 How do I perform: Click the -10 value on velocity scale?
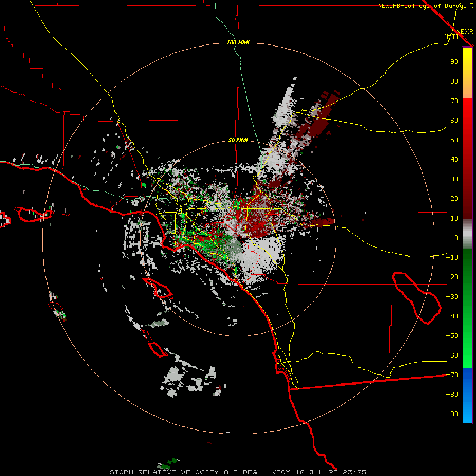click(452, 258)
